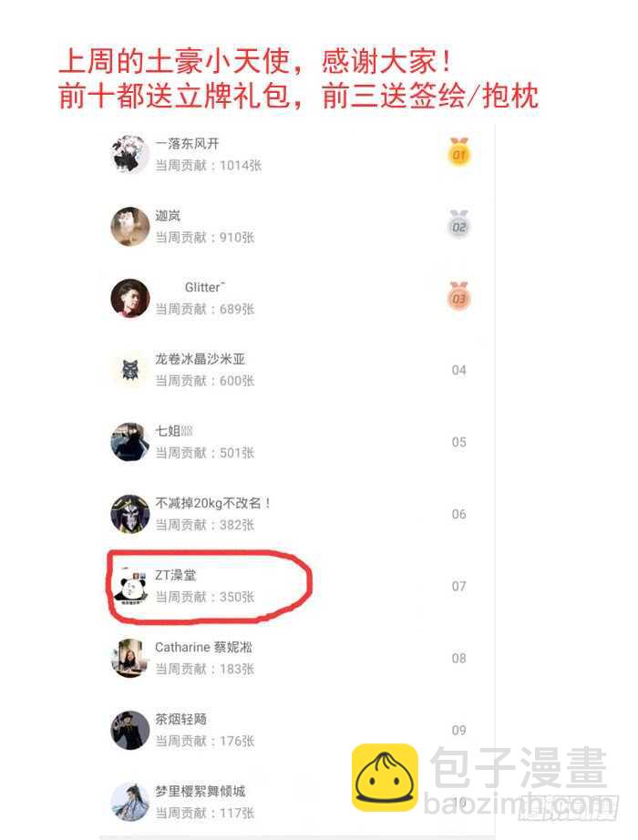Select the username 不减掉20kg不改名!
Image resolution: width=638 pixels, height=840 pixels.
(212, 503)
